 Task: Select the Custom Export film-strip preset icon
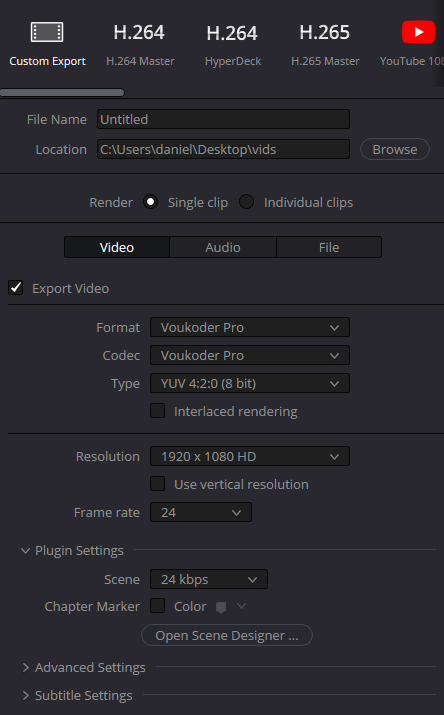[x=47, y=32]
